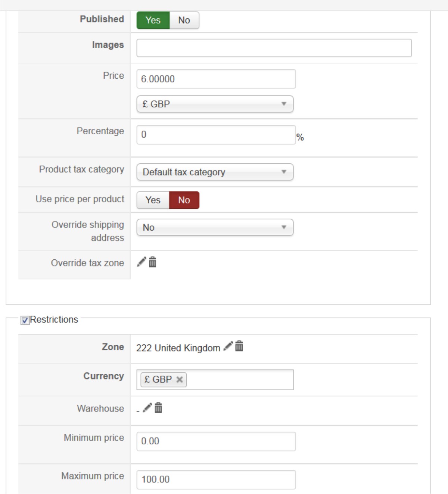Uncheck the Restrictions checkbox

(x=25, y=320)
